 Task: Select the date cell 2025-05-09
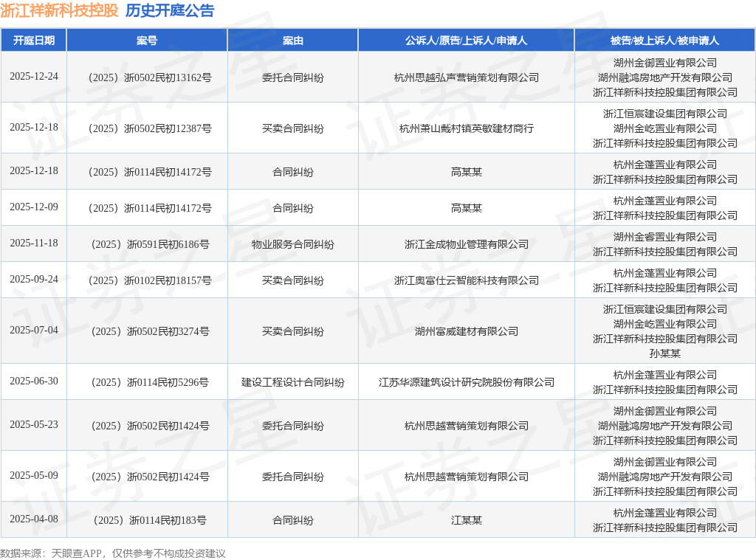(34, 475)
